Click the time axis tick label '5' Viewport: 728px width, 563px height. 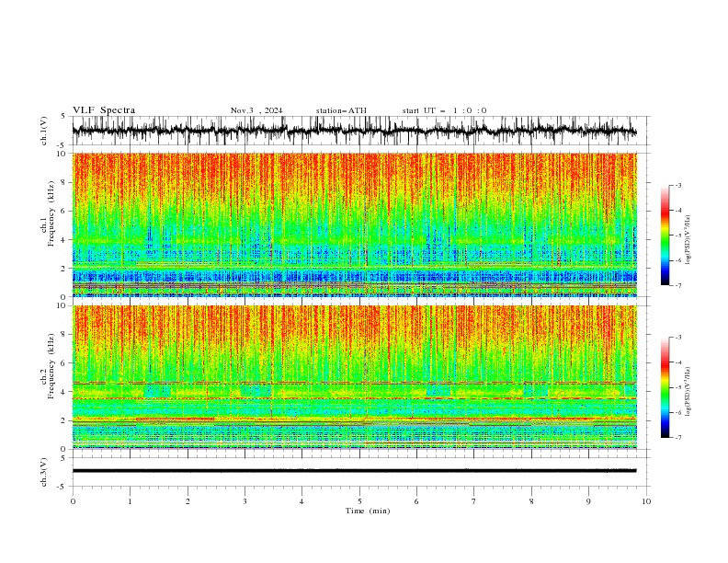tap(359, 501)
